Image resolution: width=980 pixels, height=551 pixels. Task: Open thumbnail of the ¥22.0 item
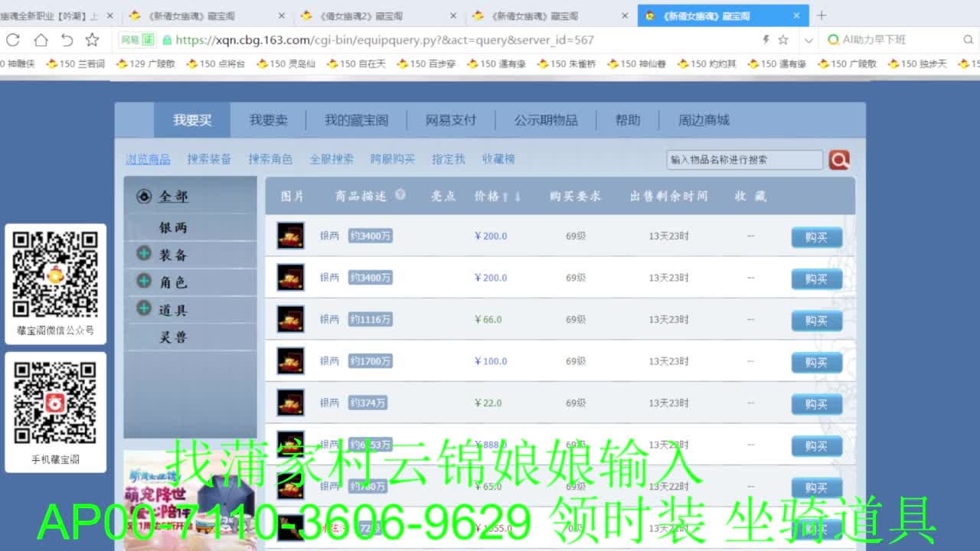coord(290,403)
